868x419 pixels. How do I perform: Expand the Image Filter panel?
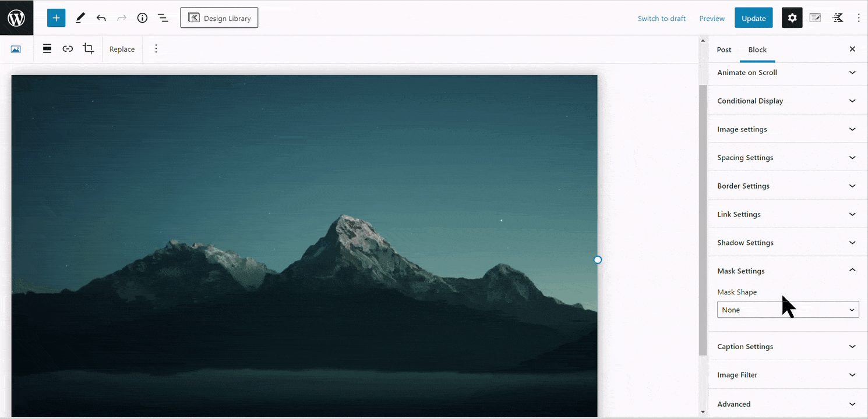[x=788, y=375]
